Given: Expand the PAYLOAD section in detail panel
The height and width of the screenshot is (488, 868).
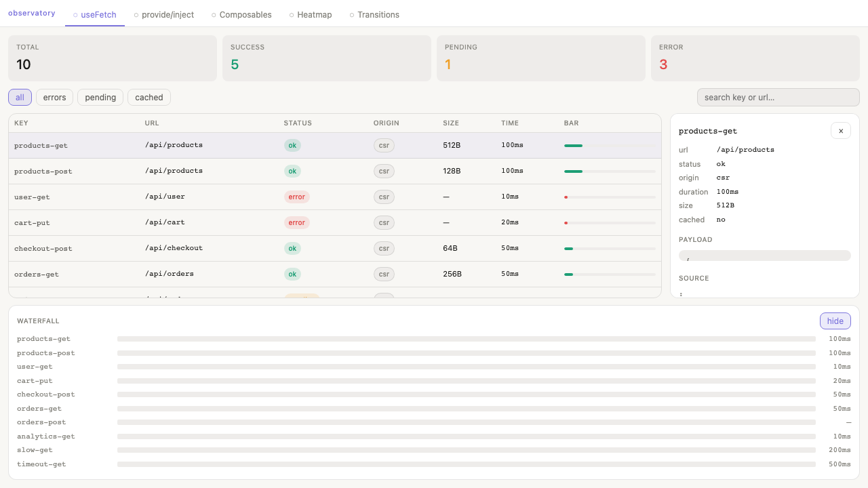Looking at the screenshot, I should [696, 239].
